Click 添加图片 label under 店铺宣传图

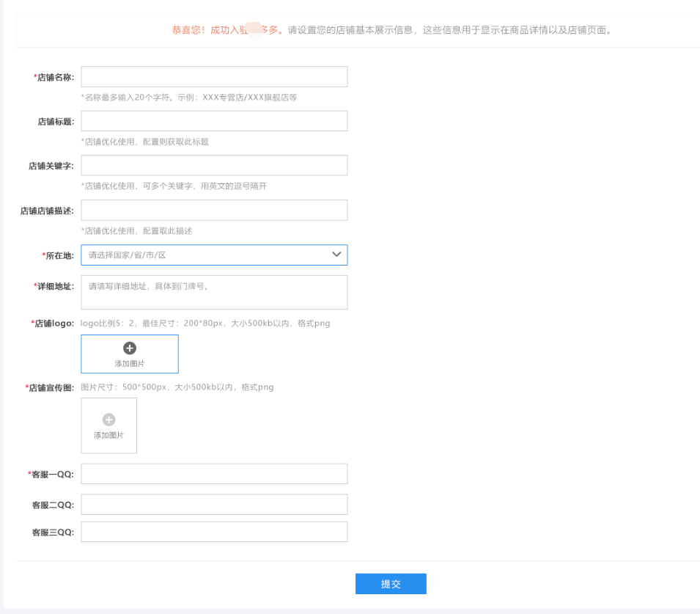click(108, 435)
